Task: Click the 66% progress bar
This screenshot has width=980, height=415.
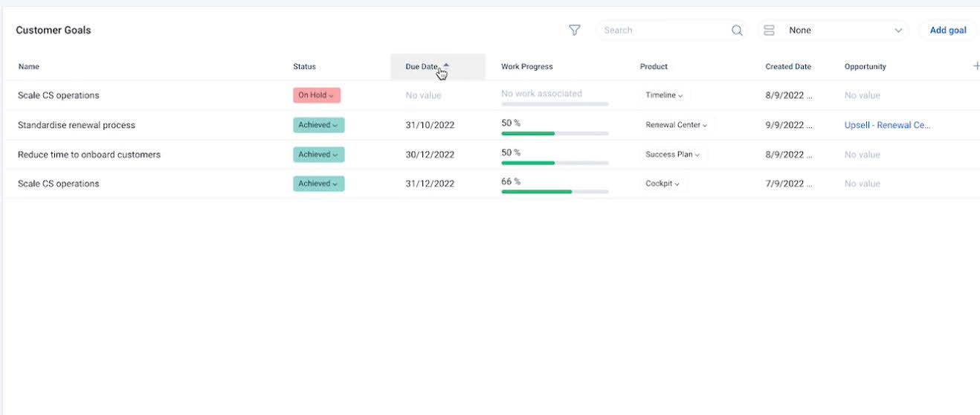Action: pyautogui.click(x=555, y=191)
